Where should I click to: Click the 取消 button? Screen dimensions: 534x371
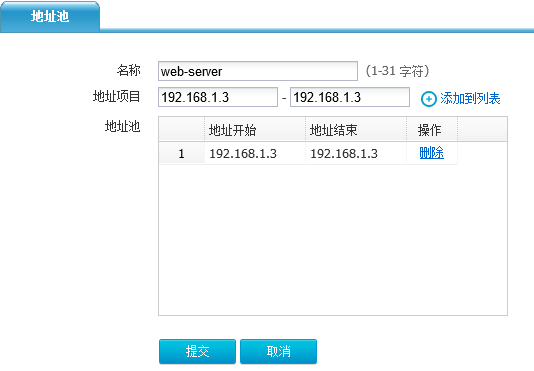(278, 351)
